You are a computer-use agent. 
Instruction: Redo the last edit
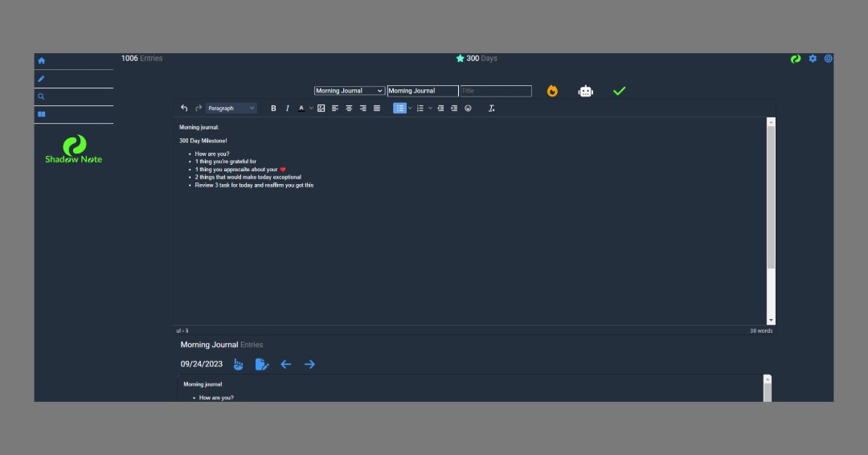(199, 108)
